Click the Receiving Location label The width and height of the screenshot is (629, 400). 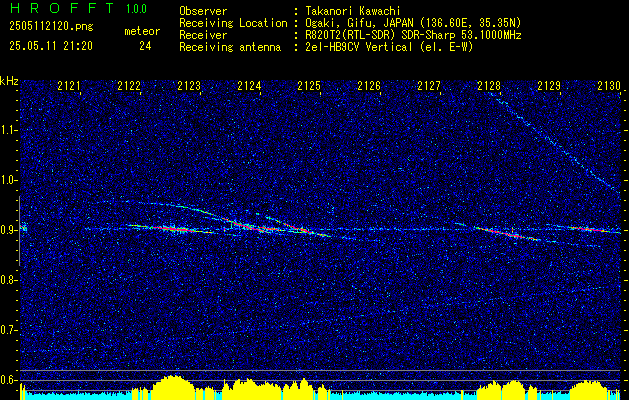point(233,23)
